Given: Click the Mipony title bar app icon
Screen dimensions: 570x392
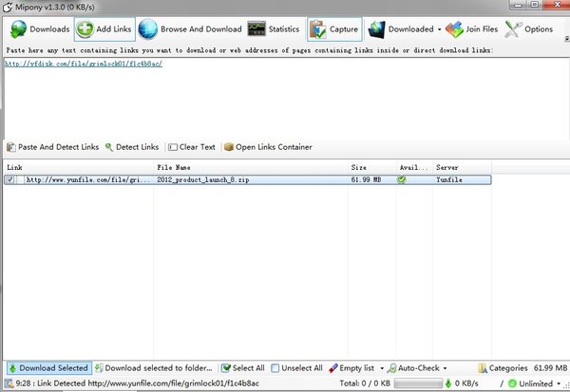Looking at the screenshot, I should tap(8, 7).
